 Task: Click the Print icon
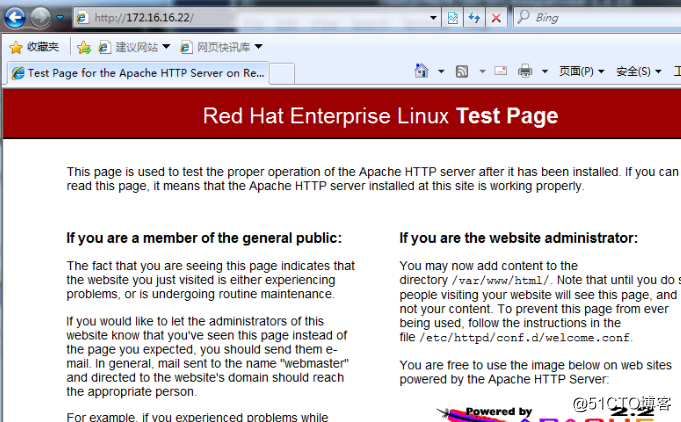coord(525,71)
